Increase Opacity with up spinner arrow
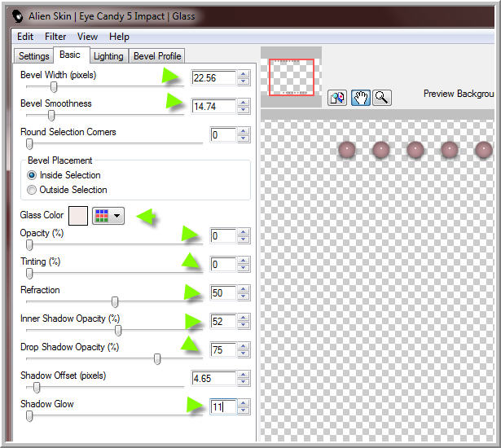Viewport: 501px width, 448px height. (x=244, y=232)
